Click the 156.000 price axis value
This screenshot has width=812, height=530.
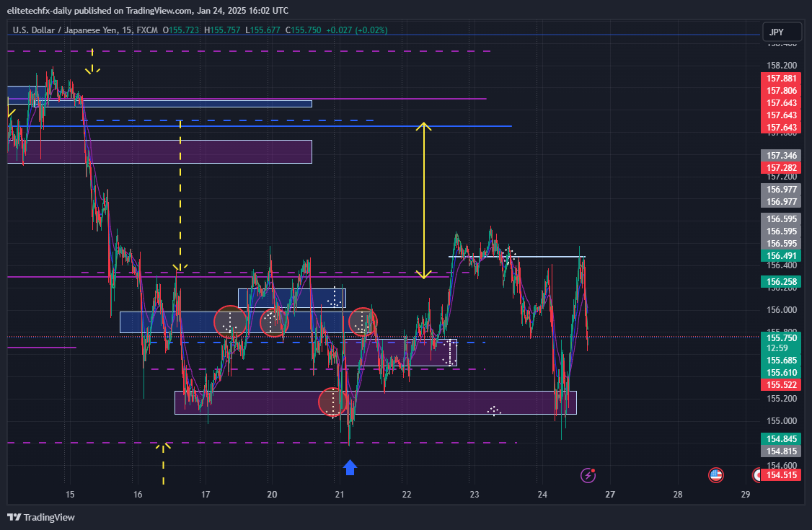point(782,309)
